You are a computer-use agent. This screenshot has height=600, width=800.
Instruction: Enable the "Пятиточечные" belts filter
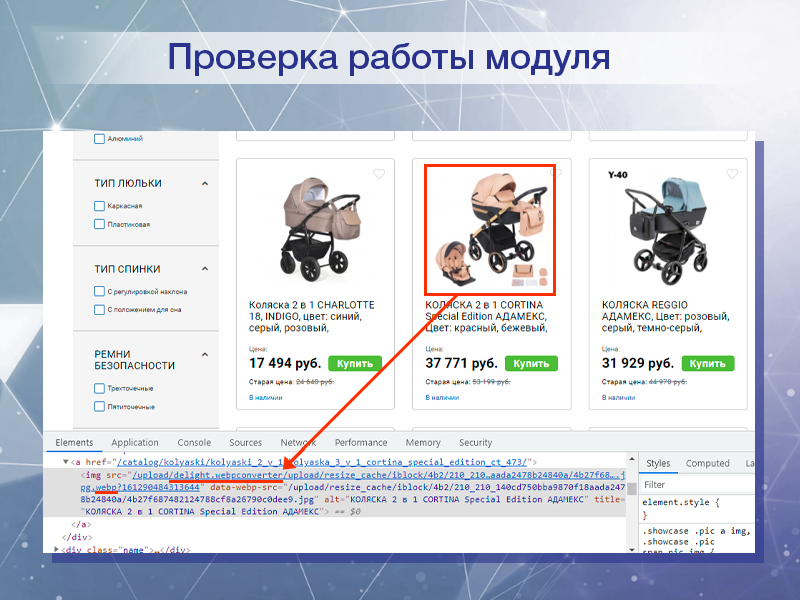(98, 406)
